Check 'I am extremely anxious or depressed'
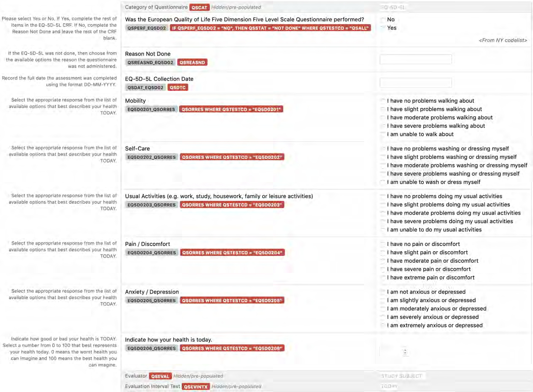 (x=383, y=325)
